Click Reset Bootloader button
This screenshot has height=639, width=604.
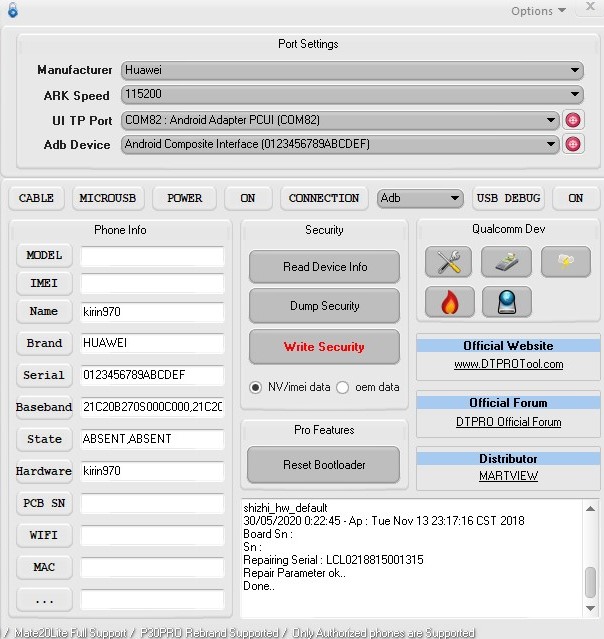click(324, 465)
